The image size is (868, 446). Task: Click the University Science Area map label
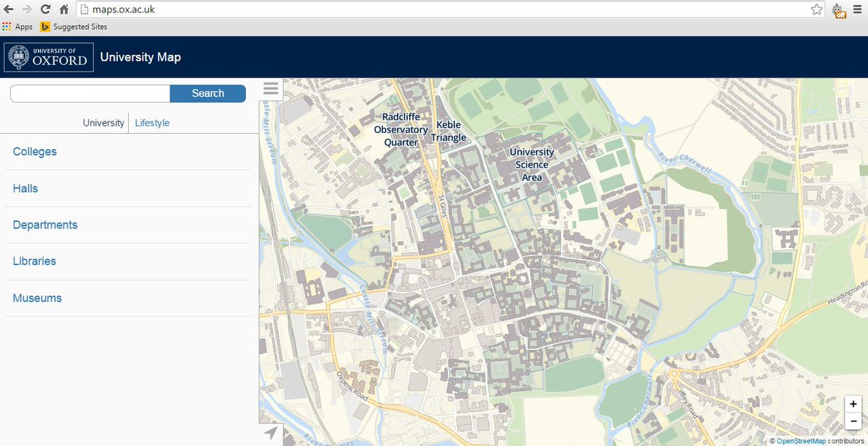click(532, 165)
